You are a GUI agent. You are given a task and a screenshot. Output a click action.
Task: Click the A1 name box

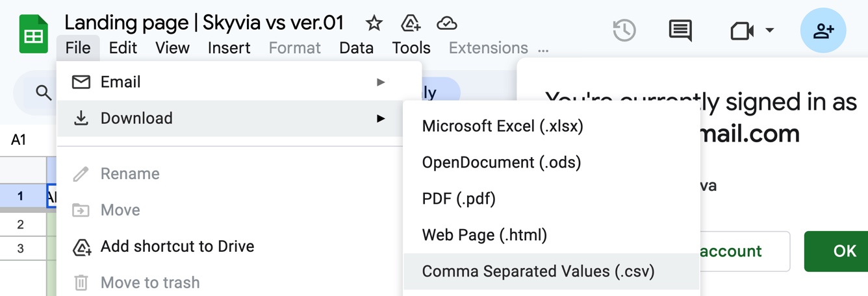pyautogui.click(x=19, y=140)
